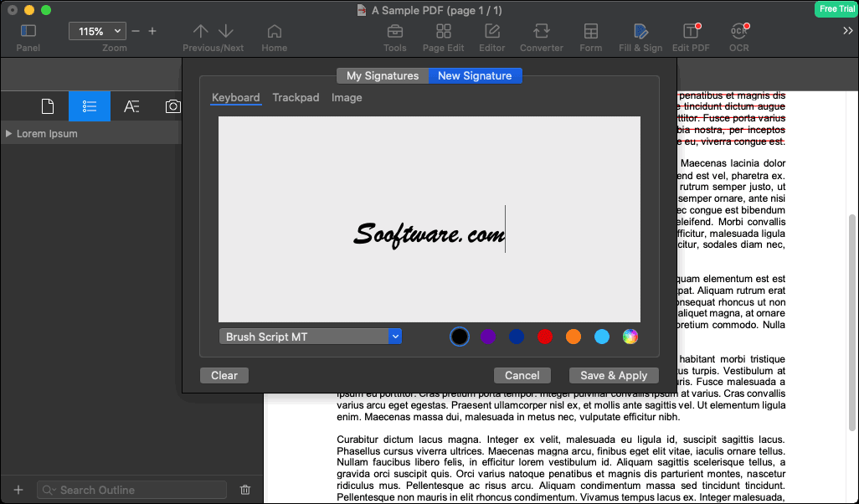Click the Search Outline field
859x504 pixels.
131,490
